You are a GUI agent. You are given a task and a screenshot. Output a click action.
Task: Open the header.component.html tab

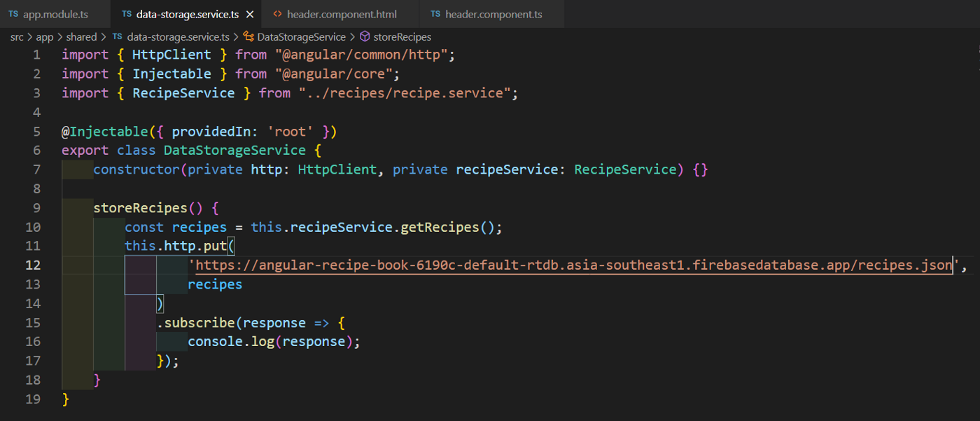coord(342,14)
